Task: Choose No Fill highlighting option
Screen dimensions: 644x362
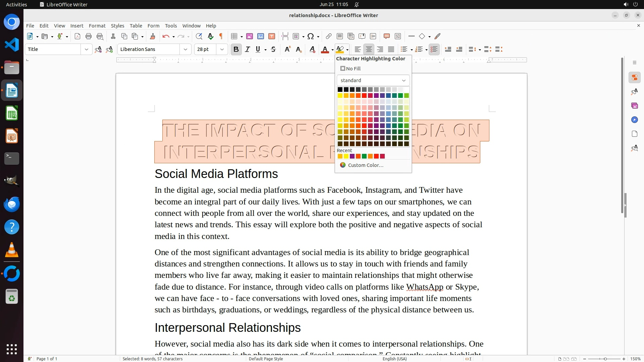Action: [x=351, y=69]
